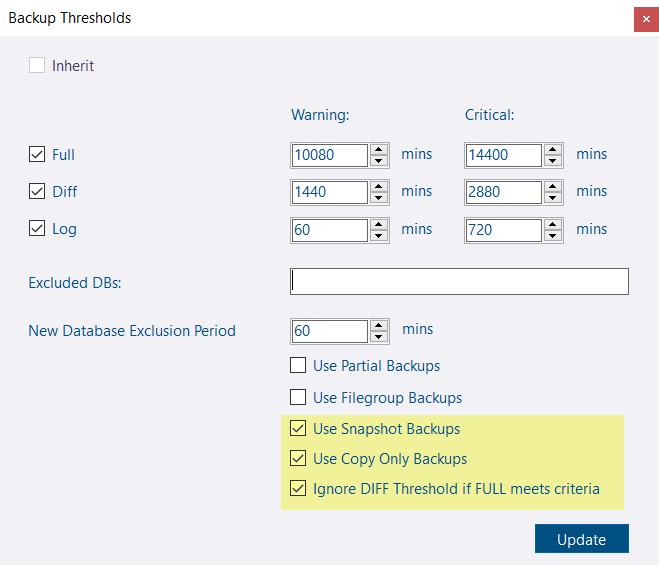Decrease Full critical threshold with down arrow
The height and width of the screenshot is (565, 659).
click(x=553, y=161)
